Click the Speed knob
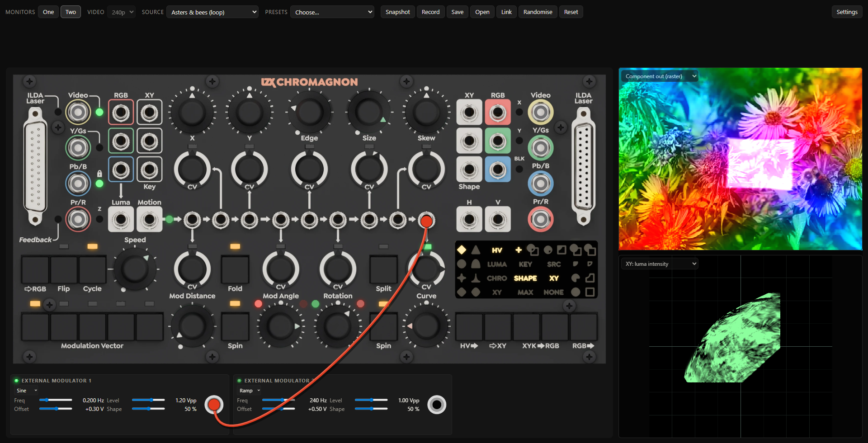Screen dimensions: 868x443 [x=135, y=269]
